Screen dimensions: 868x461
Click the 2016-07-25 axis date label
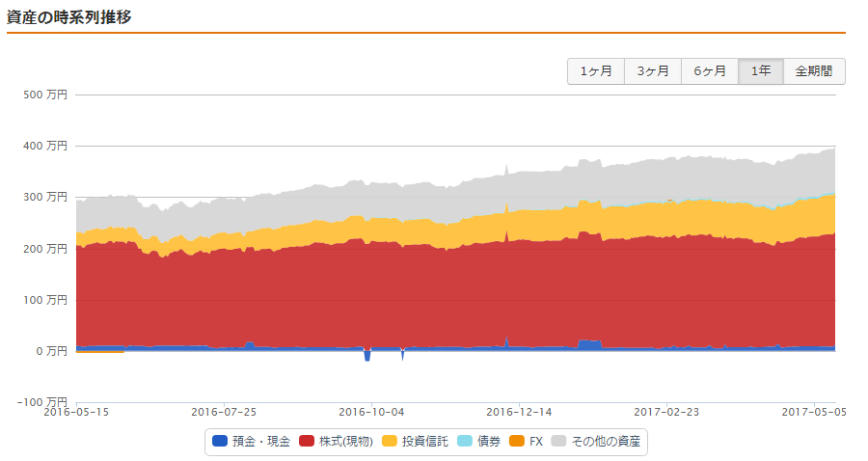click(x=224, y=413)
